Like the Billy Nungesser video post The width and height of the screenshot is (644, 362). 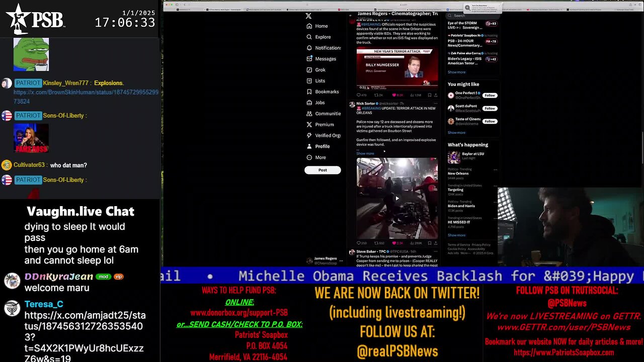point(397,95)
